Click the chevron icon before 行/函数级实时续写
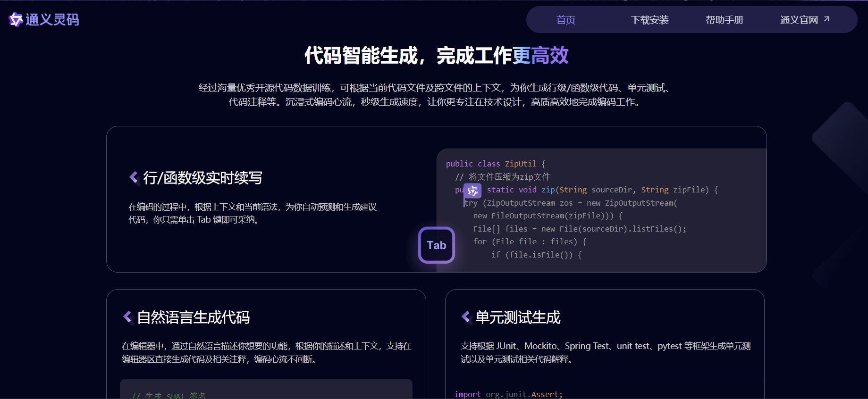The width and height of the screenshot is (868, 399). [x=134, y=177]
